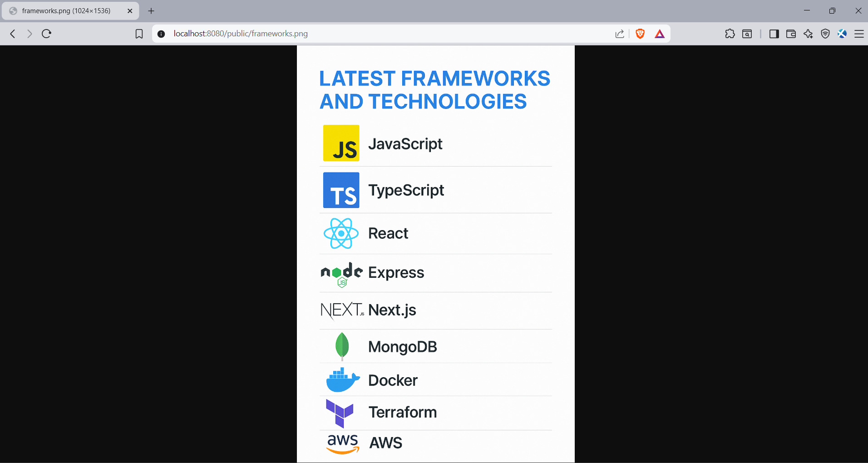Open the Brave VPN icon

coord(825,34)
